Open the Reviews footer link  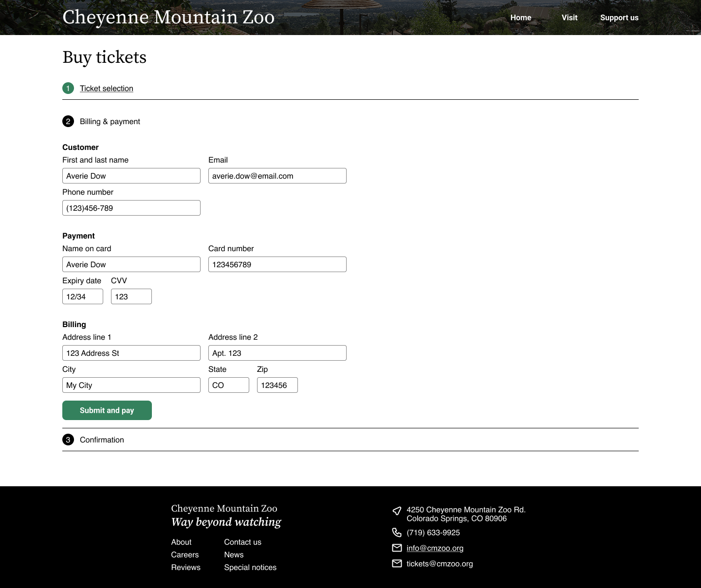(x=185, y=567)
